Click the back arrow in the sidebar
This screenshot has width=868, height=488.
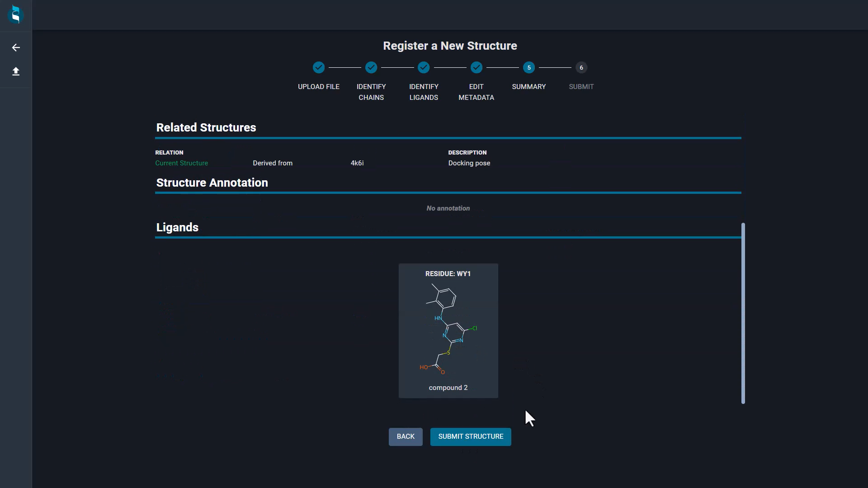pos(16,48)
